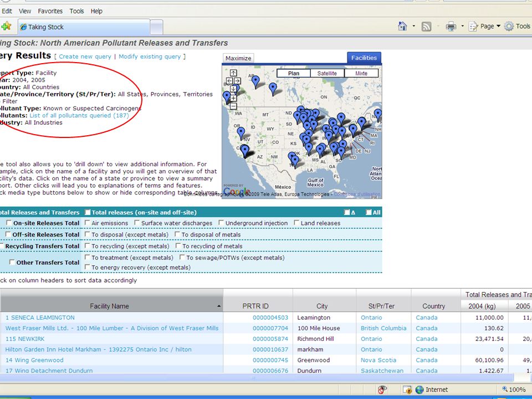Toggle the Air emissions checkbox
532x399 pixels.
(x=87, y=223)
